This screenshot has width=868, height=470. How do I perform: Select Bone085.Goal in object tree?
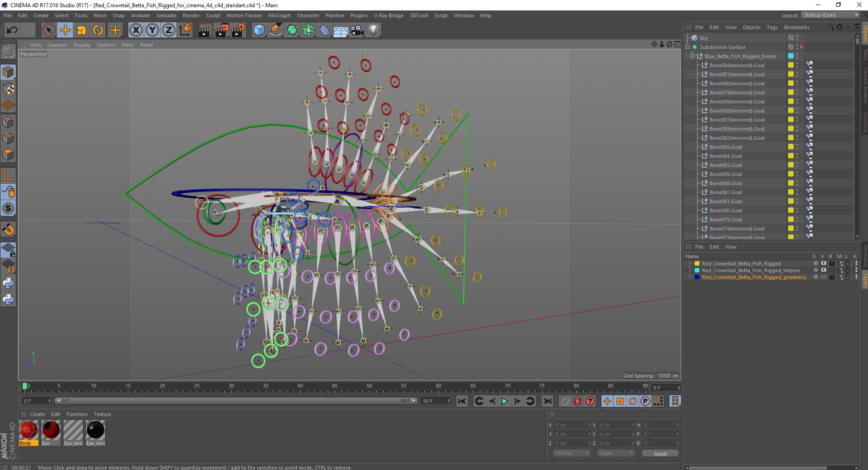pos(726,147)
